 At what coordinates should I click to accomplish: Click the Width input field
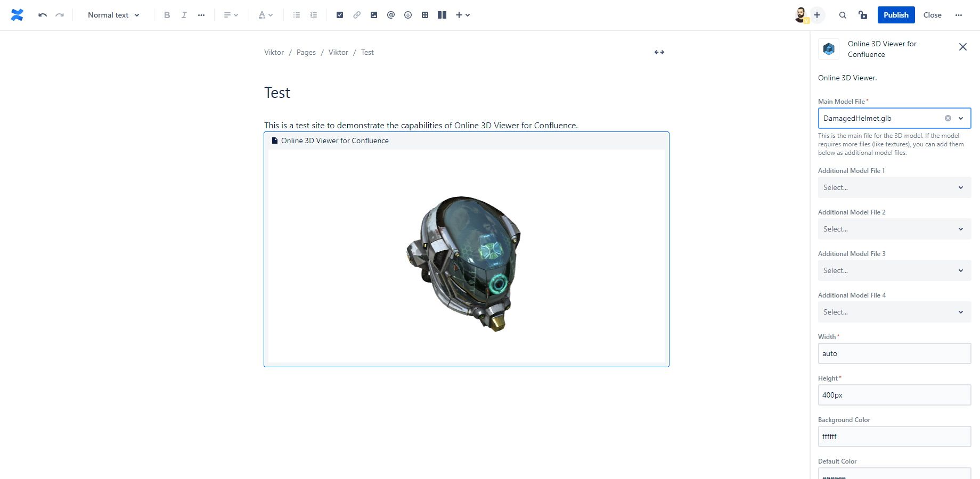pyautogui.click(x=894, y=353)
